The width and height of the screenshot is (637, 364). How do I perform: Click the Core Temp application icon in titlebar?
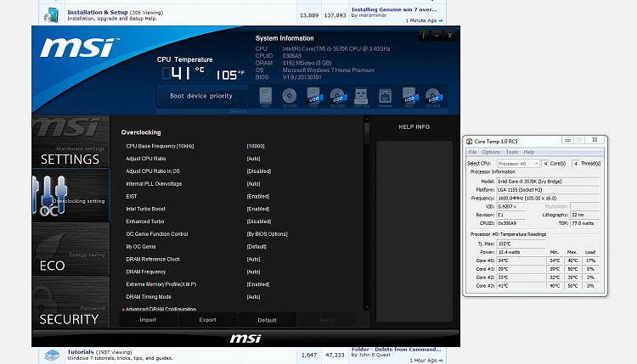click(469, 141)
